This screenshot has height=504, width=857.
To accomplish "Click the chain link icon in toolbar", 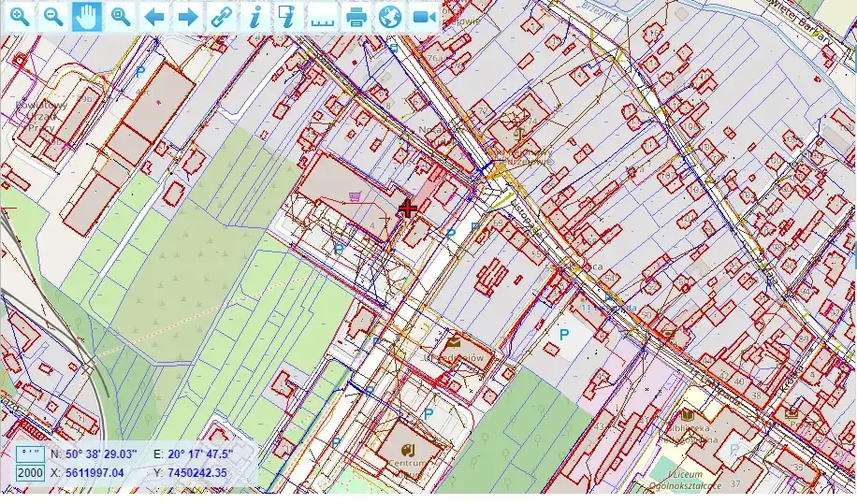I will coord(221,17).
